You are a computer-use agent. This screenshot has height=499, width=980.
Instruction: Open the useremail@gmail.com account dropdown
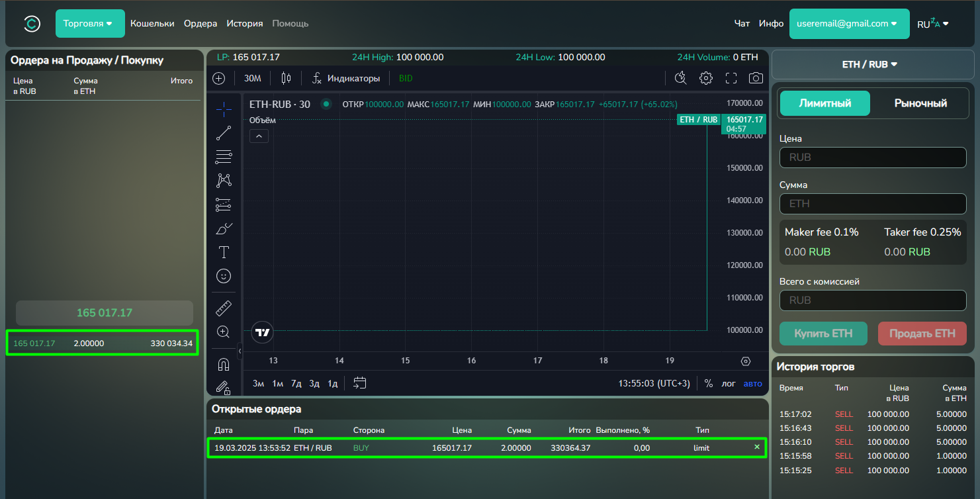click(849, 24)
